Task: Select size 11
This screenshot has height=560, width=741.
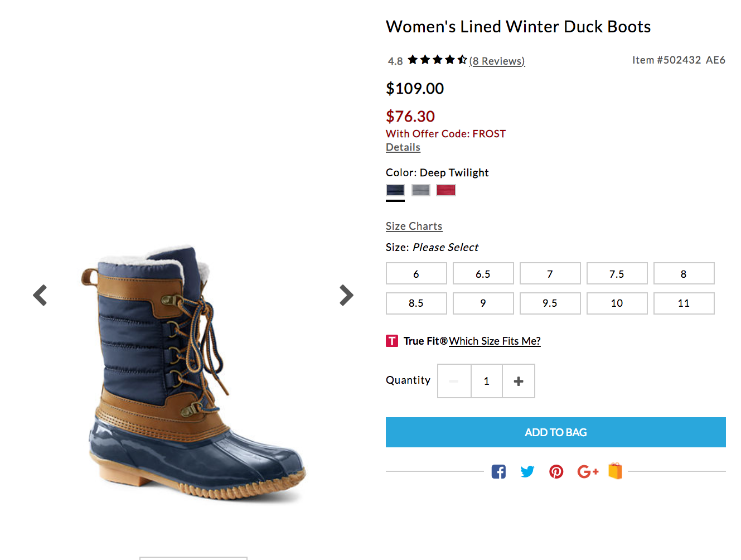Action: click(x=684, y=303)
